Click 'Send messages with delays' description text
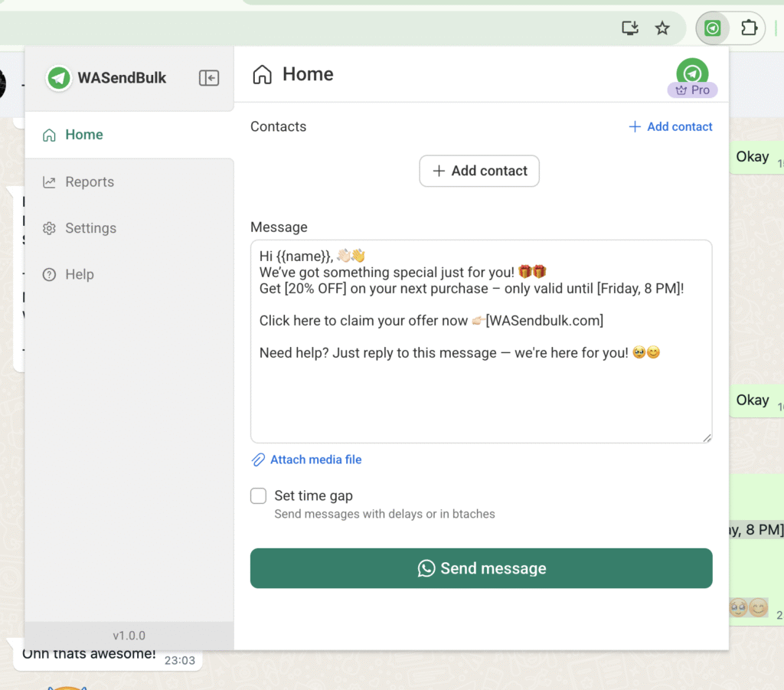This screenshot has height=690, width=784. coord(384,514)
